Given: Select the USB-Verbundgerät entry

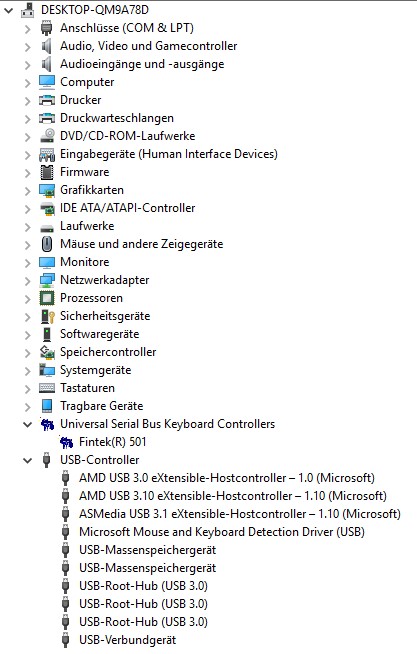Looking at the screenshot, I should pos(128,640).
